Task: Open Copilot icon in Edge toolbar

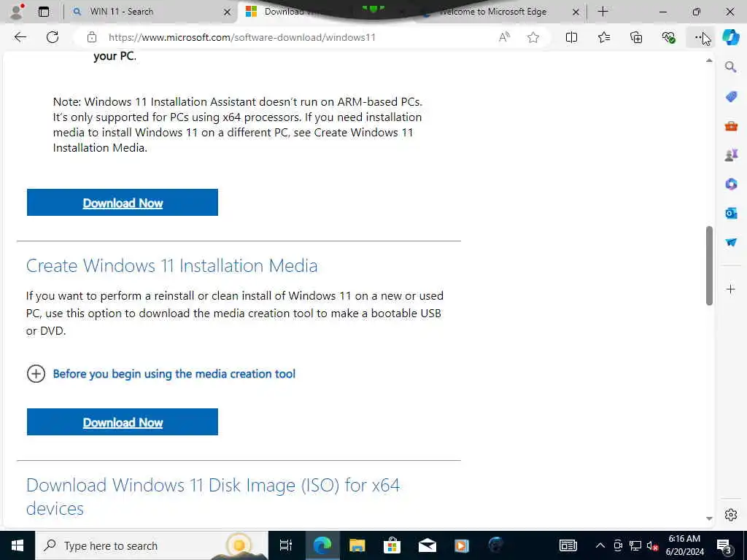Action: tap(730, 37)
